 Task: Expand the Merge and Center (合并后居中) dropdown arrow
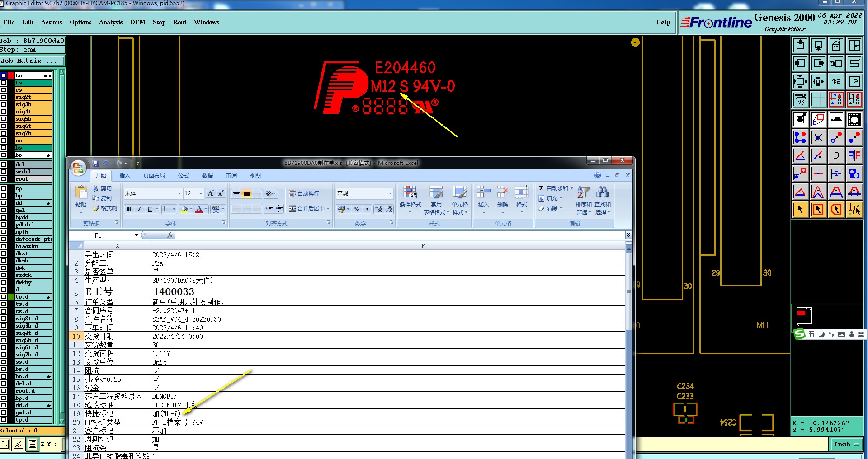click(x=328, y=209)
